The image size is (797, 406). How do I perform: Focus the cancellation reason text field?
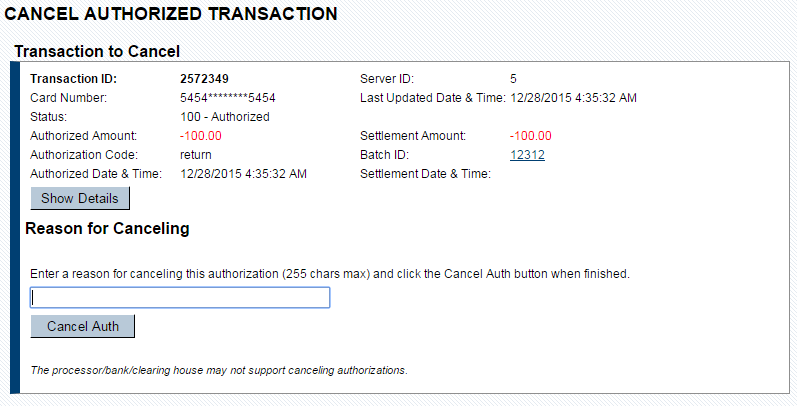(x=180, y=297)
